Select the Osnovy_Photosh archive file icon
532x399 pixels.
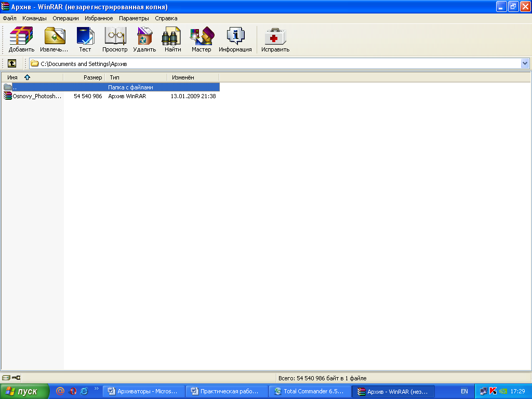coord(7,96)
